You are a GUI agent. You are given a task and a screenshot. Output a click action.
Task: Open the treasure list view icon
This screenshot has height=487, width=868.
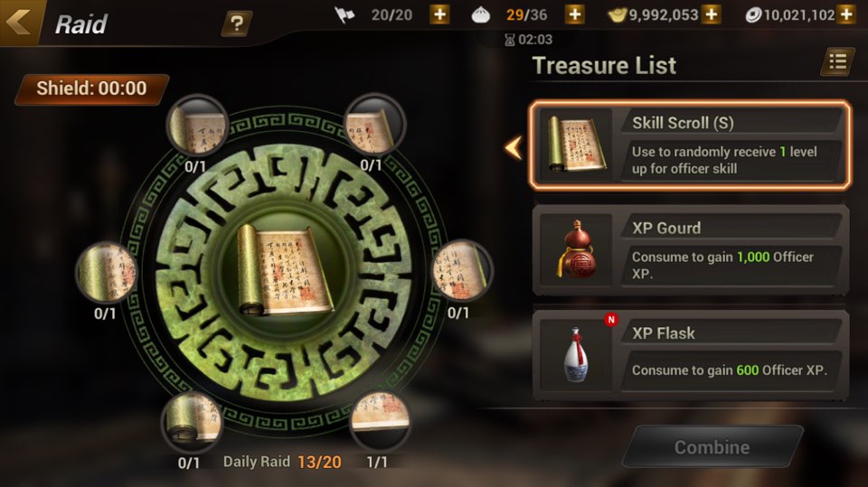(837, 62)
